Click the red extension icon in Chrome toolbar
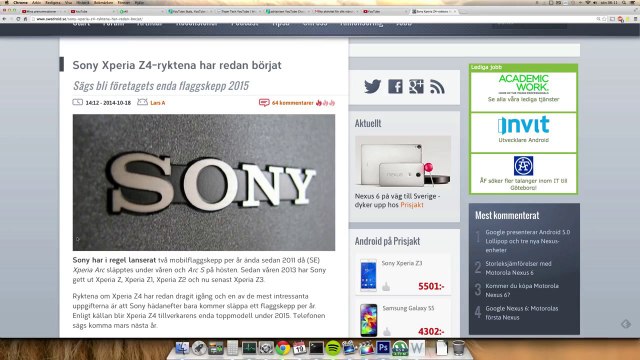Screen dimensions: 640x360 tap(620, 19)
